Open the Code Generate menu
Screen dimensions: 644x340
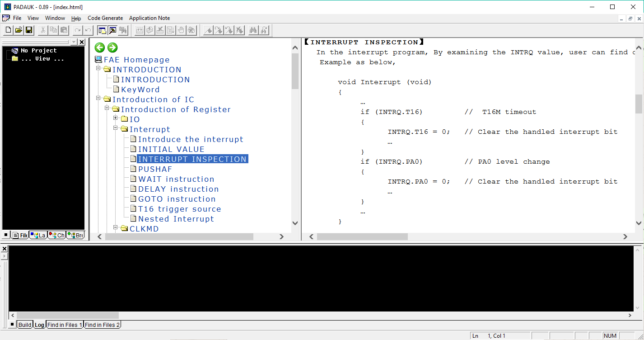(105, 18)
